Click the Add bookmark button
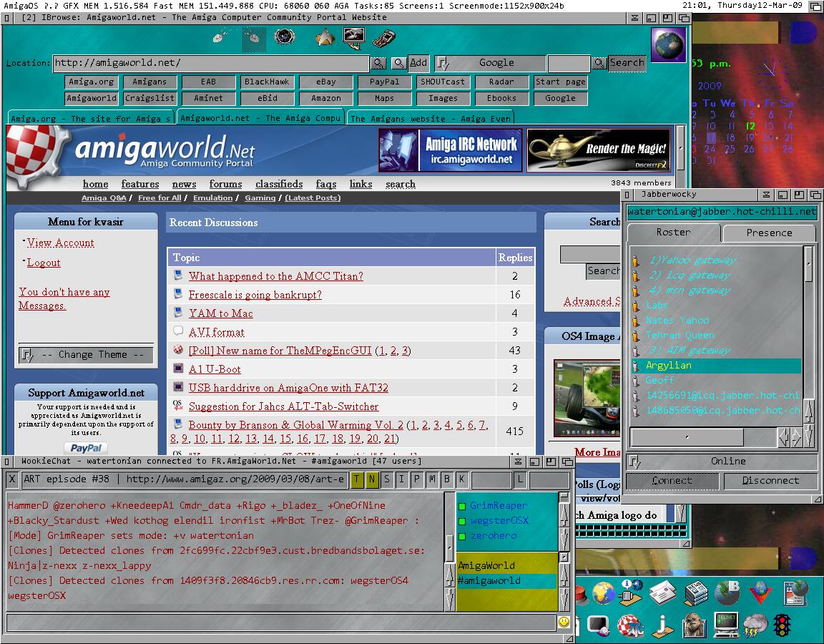Image resolution: width=824 pixels, height=644 pixels. point(419,63)
